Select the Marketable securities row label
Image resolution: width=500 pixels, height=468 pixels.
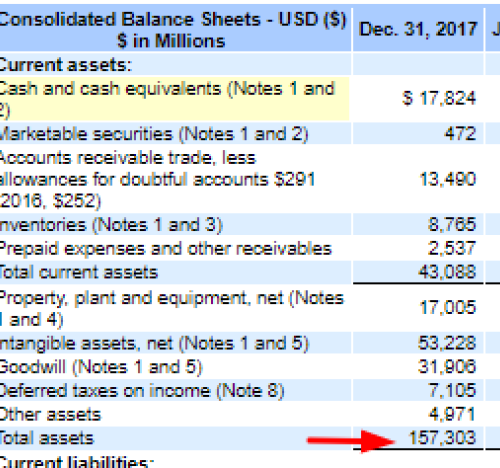tap(154, 134)
